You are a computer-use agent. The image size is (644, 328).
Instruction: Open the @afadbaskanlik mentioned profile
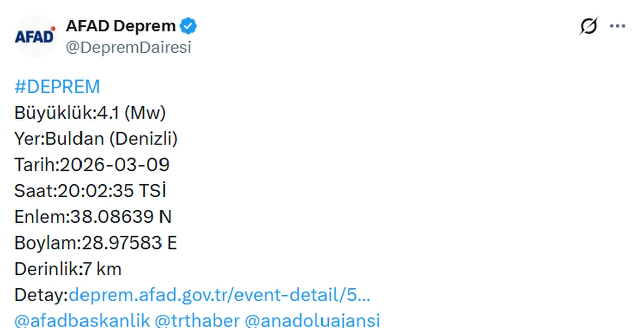82,320
